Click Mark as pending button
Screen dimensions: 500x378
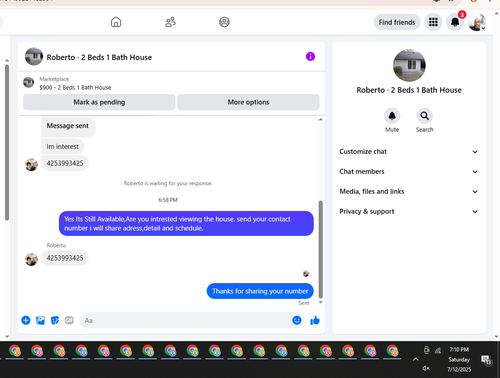click(99, 102)
